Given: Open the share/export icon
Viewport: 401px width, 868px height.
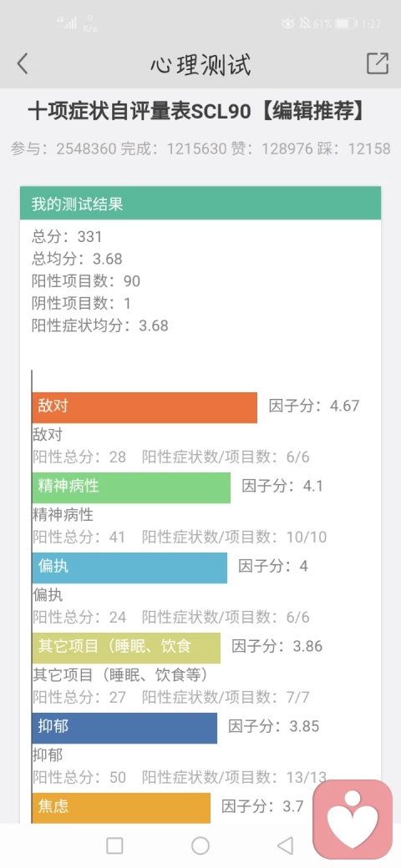Looking at the screenshot, I should click(x=378, y=63).
